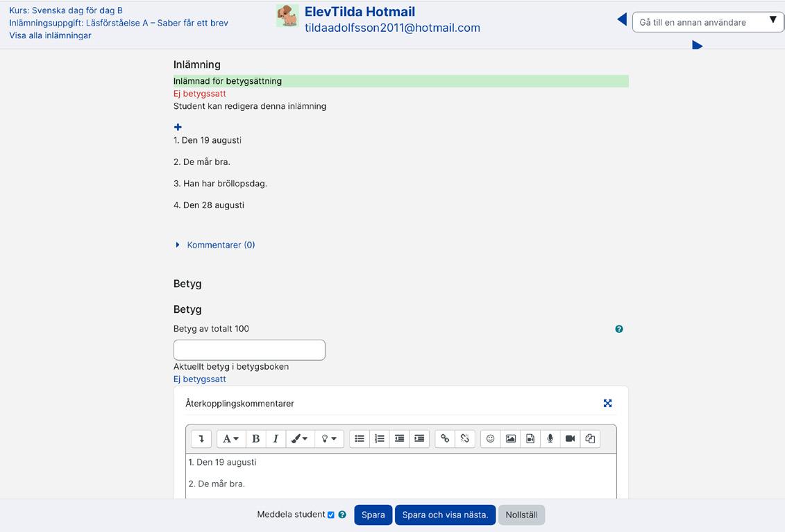Screen dimensions: 785x532
Task: Insert a media file into feedback
Action: 530,438
